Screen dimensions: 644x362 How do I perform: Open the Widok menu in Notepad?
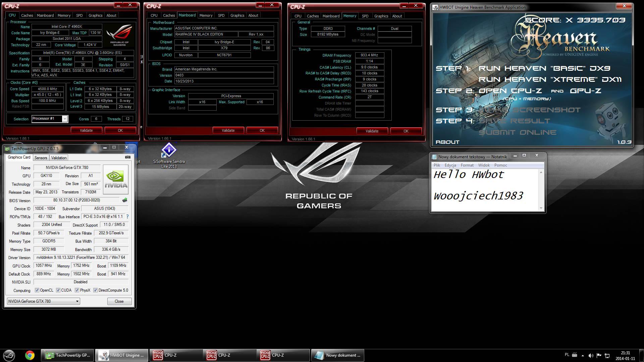pyautogui.click(x=484, y=165)
